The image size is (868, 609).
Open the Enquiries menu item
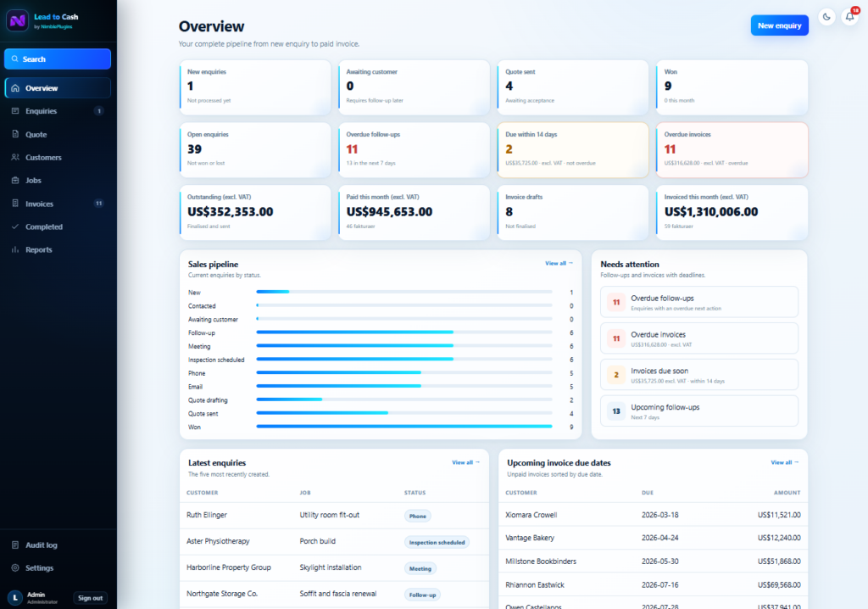pos(58,111)
